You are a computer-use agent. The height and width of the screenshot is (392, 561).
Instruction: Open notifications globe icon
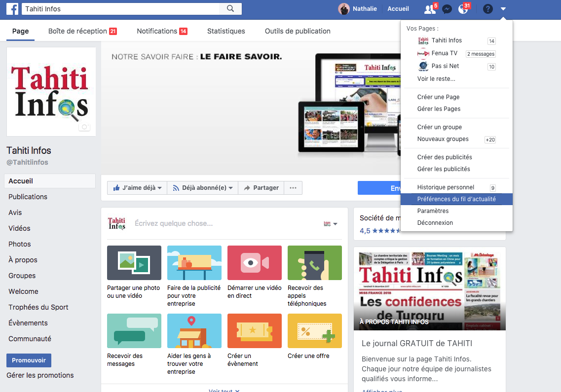[x=463, y=9]
